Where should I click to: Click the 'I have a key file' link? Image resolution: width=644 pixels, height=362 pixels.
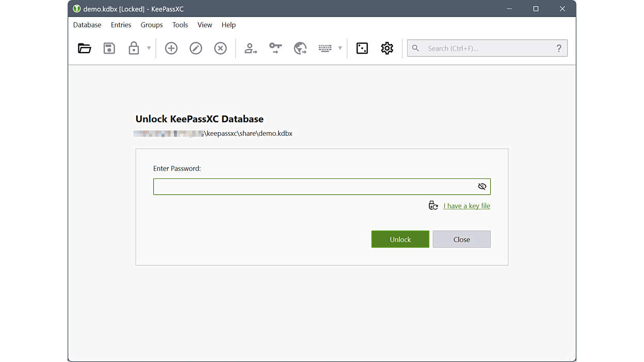click(466, 206)
